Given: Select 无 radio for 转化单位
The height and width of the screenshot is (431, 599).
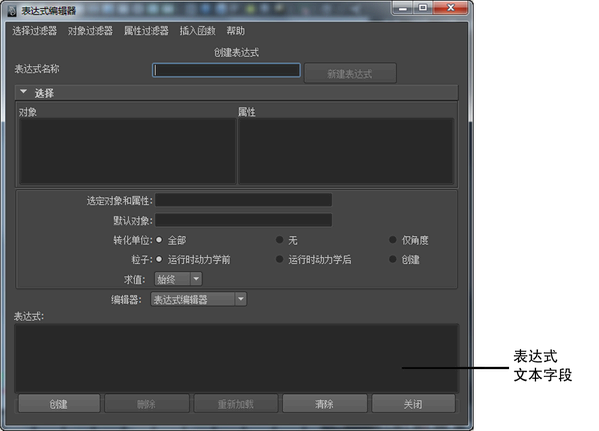Looking at the screenshot, I should [x=280, y=240].
